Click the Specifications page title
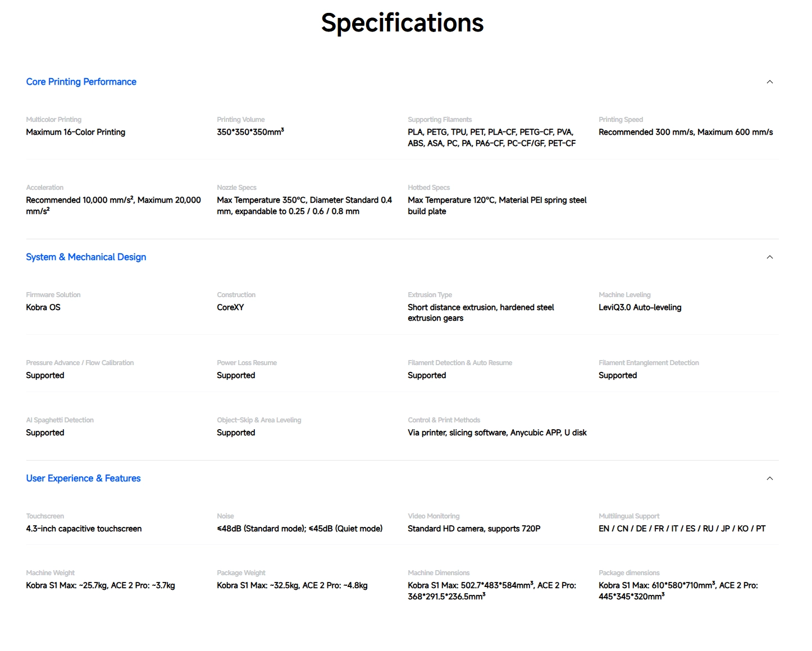 (402, 23)
